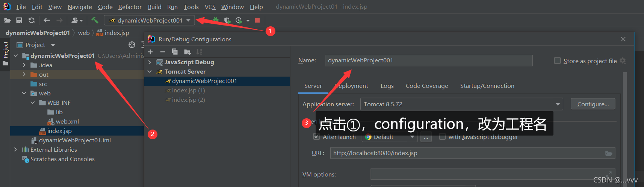The width and height of the screenshot is (644, 187).
Task: Open the Project tool window side tab
Action: click(5, 54)
